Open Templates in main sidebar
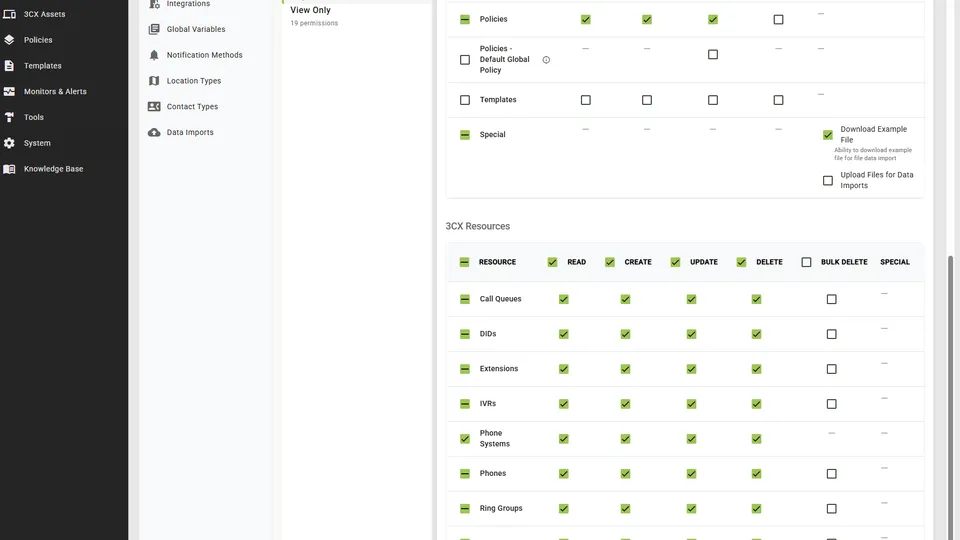 [43, 66]
